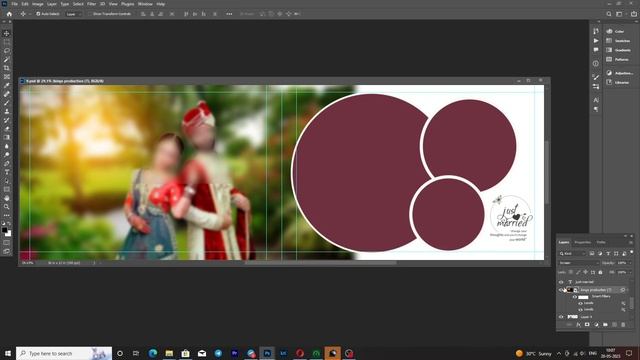The height and width of the screenshot is (360, 640).
Task: Open the Gradients panel
Action: click(619, 50)
